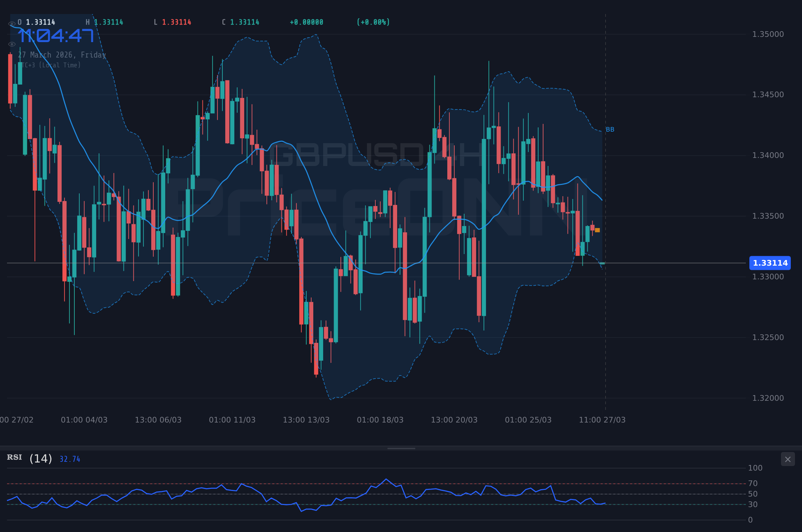Select the BB label on the chart
The height and width of the screenshot is (532, 802).
tap(610, 129)
